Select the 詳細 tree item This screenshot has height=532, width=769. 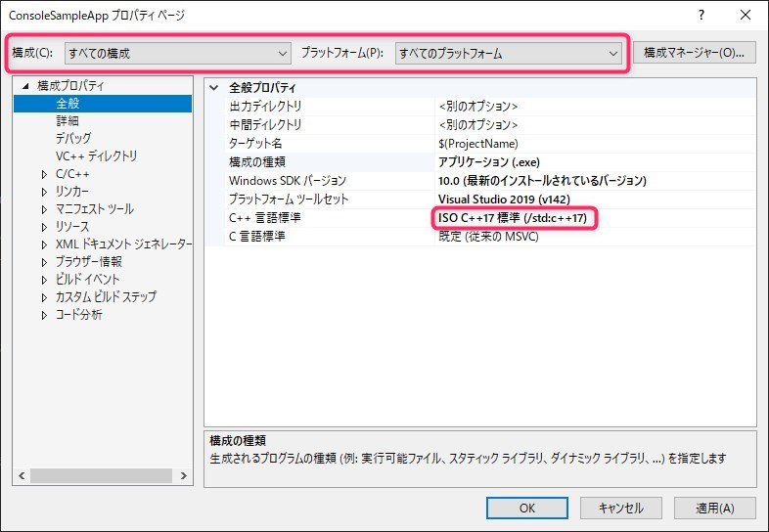pos(68,120)
